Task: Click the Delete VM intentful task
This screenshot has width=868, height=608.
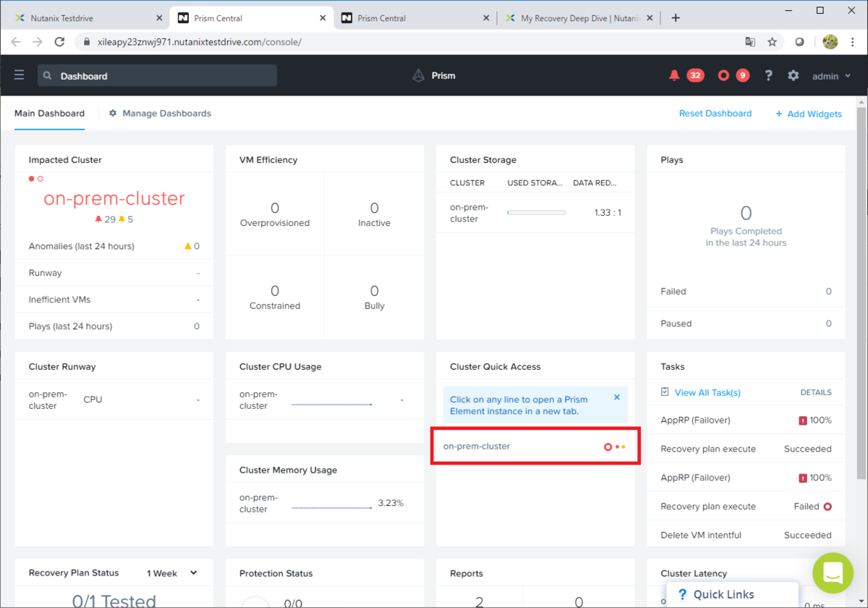Action: 746,535
